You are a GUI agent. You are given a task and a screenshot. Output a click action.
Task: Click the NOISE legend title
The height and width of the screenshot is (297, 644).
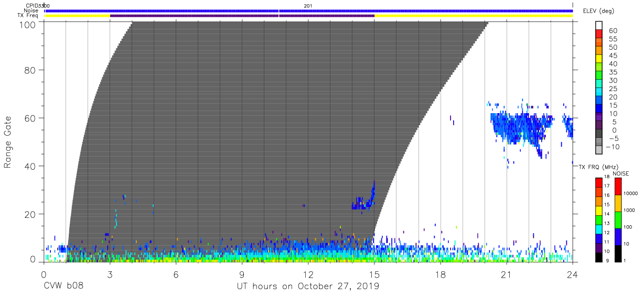pyautogui.click(x=620, y=173)
